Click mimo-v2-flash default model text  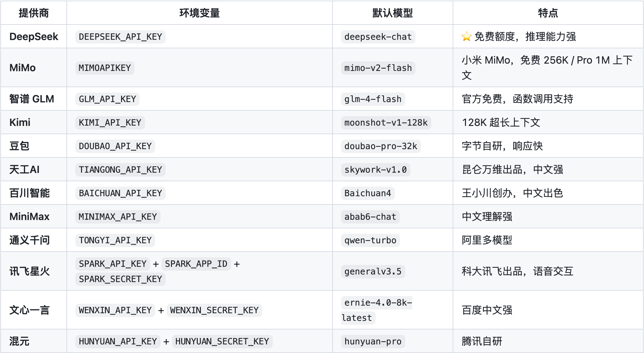tap(378, 68)
